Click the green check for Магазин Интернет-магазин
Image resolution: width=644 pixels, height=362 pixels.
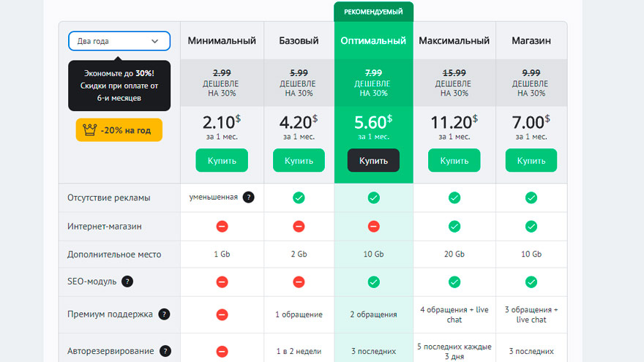click(531, 226)
